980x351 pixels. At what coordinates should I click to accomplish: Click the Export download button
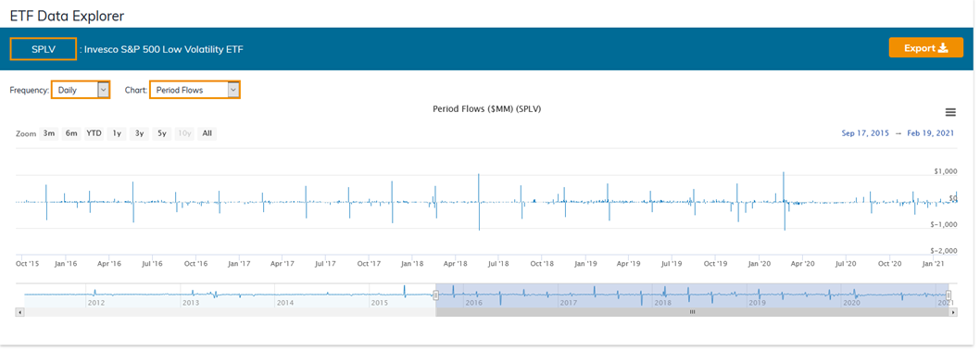coord(925,47)
